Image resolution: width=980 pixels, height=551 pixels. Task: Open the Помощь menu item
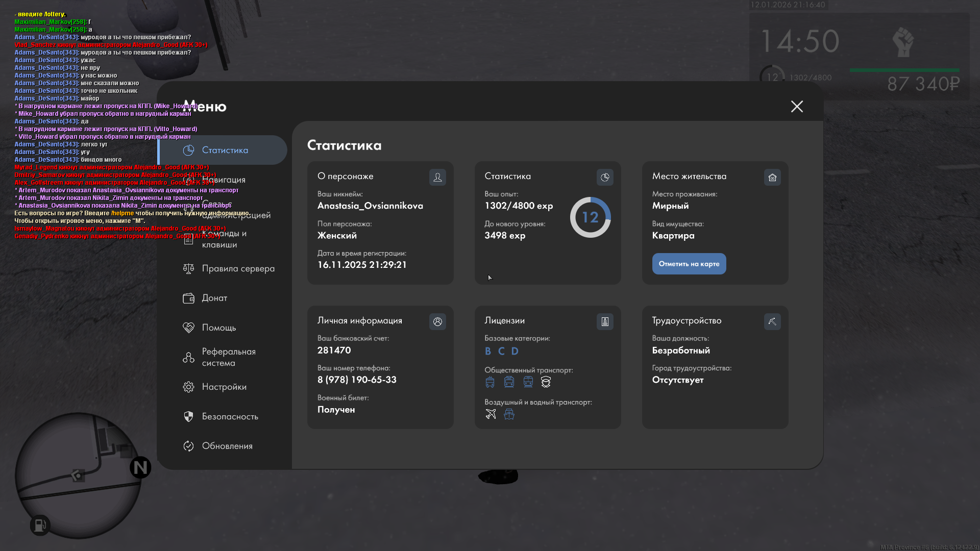(218, 328)
